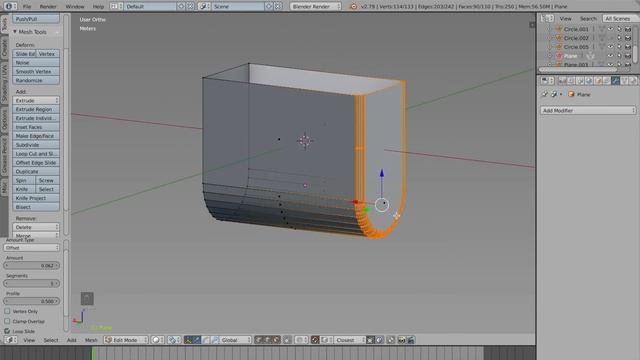Open the Global transform orientation dropdown
The width and height of the screenshot is (640, 360).
tap(236, 340)
